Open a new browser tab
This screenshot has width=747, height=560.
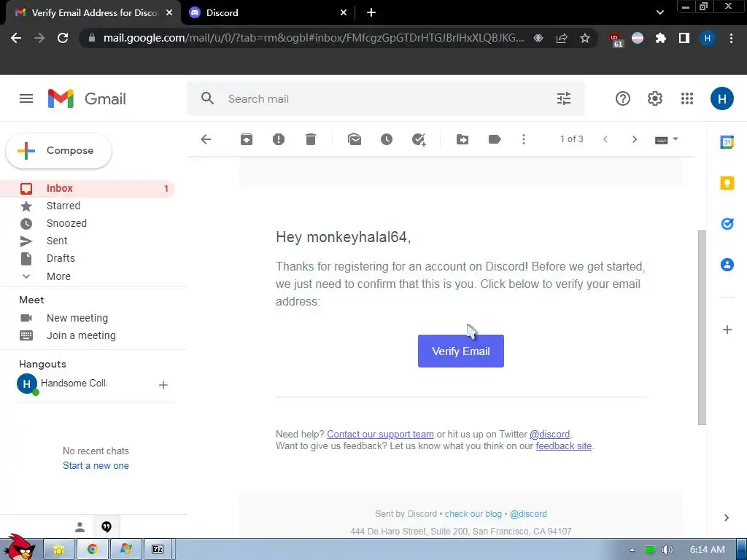(371, 13)
